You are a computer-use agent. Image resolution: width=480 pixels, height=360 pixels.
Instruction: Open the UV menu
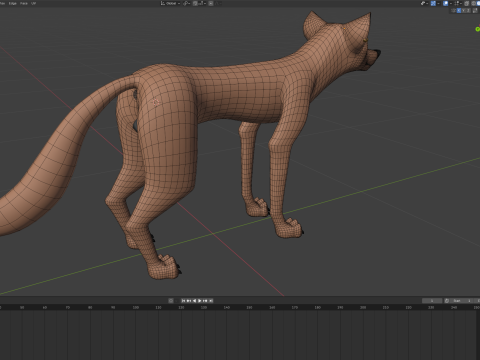click(x=33, y=3)
